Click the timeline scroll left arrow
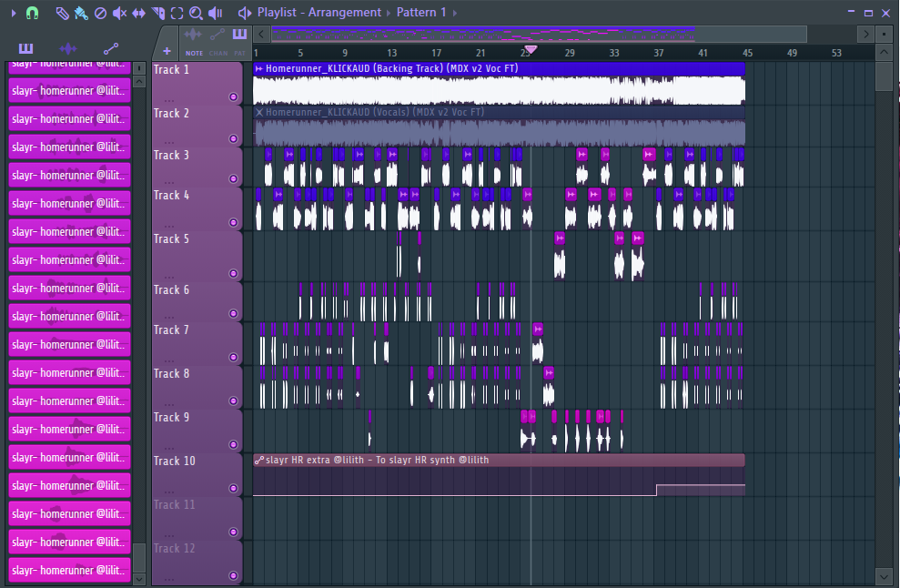 [261, 35]
